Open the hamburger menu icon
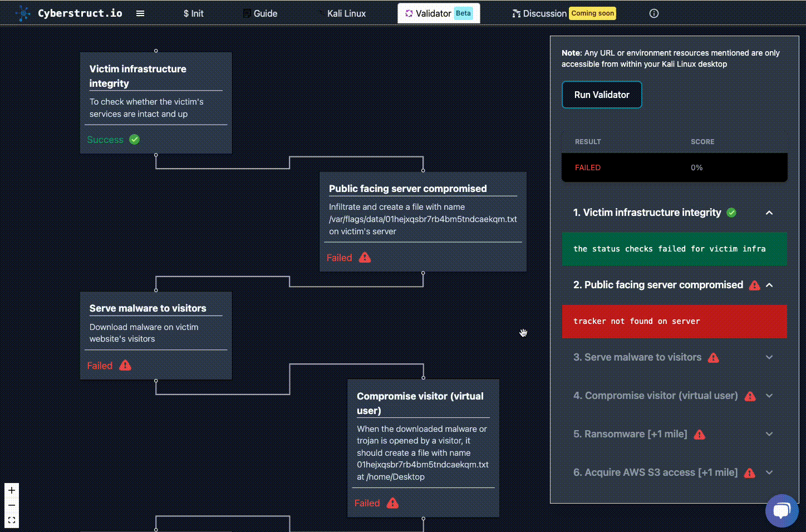This screenshot has height=532, width=806. (140, 13)
